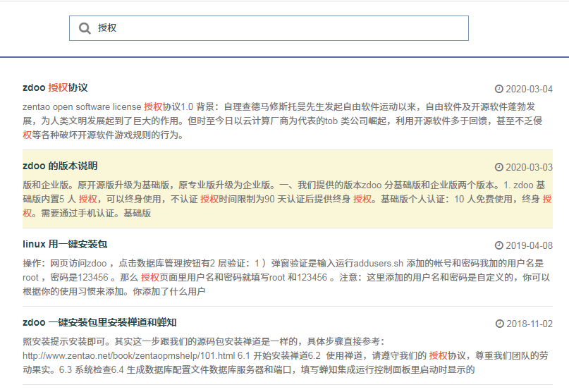Focus the search field containing 授权

[269, 28]
